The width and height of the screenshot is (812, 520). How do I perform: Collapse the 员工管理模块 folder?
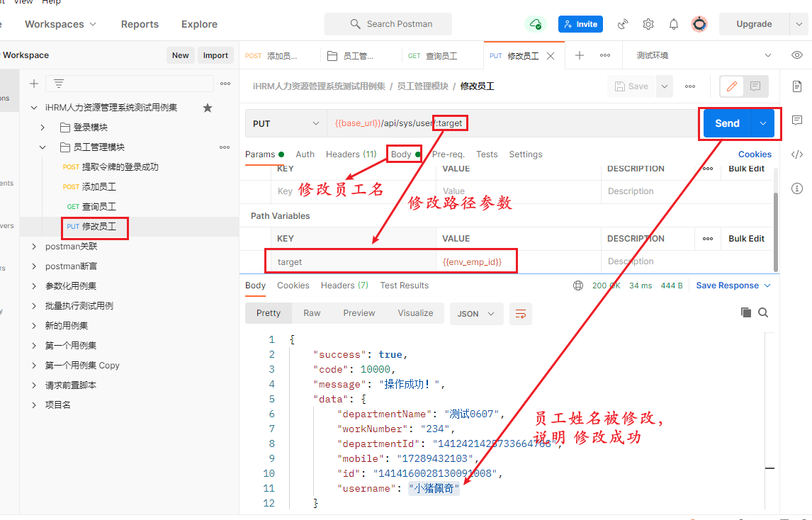[43, 147]
